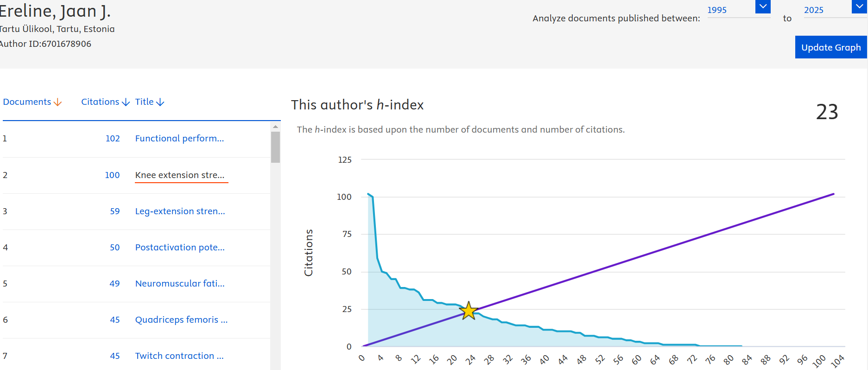The width and height of the screenshot is (868, 370).
Task: Click the Documents sort arrow icon
Action: point(58,102)
